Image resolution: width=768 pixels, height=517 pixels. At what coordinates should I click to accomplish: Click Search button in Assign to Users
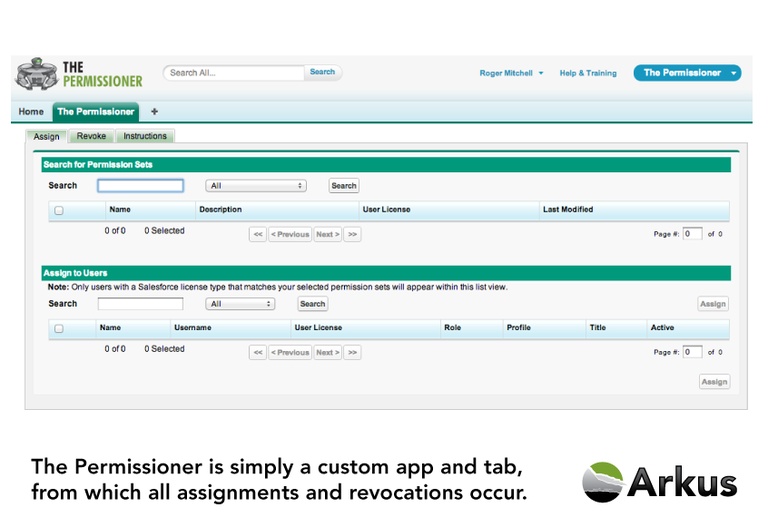point(312,304)
